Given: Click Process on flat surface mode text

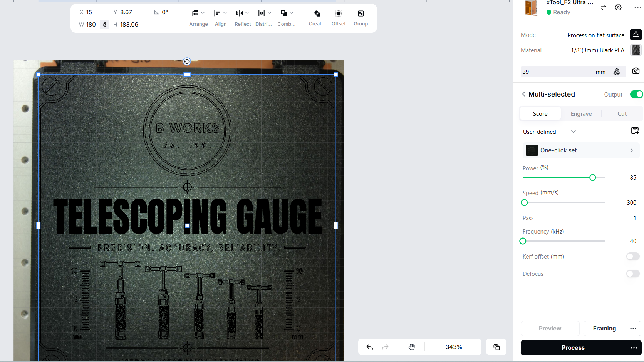Looking at the screenshot, I should tap(596, 35).
